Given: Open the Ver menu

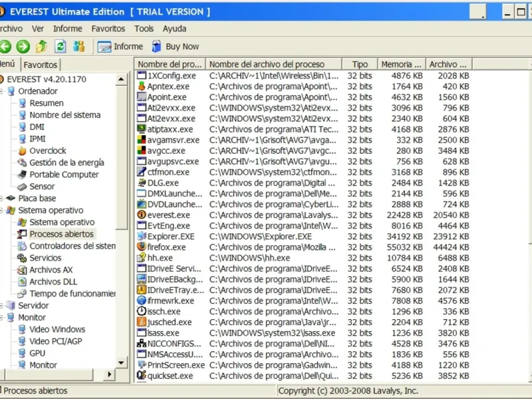Looking at the screenshot, I should pyautogui.click(x=38, y=29).
